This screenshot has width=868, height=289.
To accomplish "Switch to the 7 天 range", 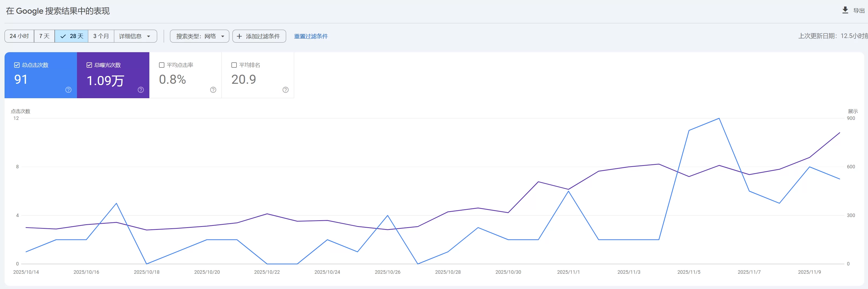I will 44,36.
